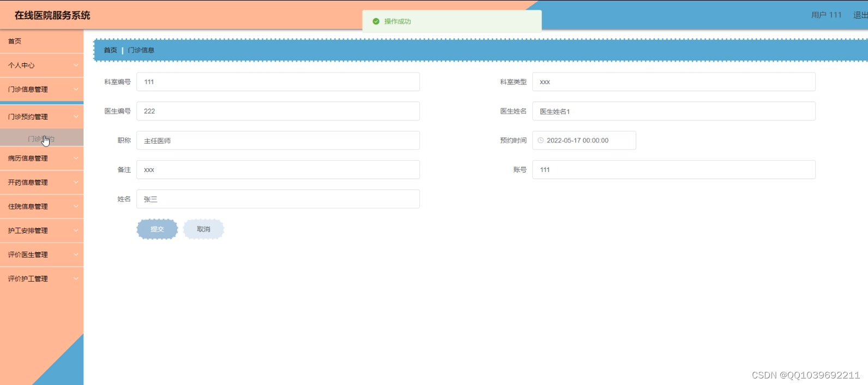Image resolution: width=868 pixels, height=385 pixels.
Task: Expand the 个人中心 chevron
Action: point(76,65)
